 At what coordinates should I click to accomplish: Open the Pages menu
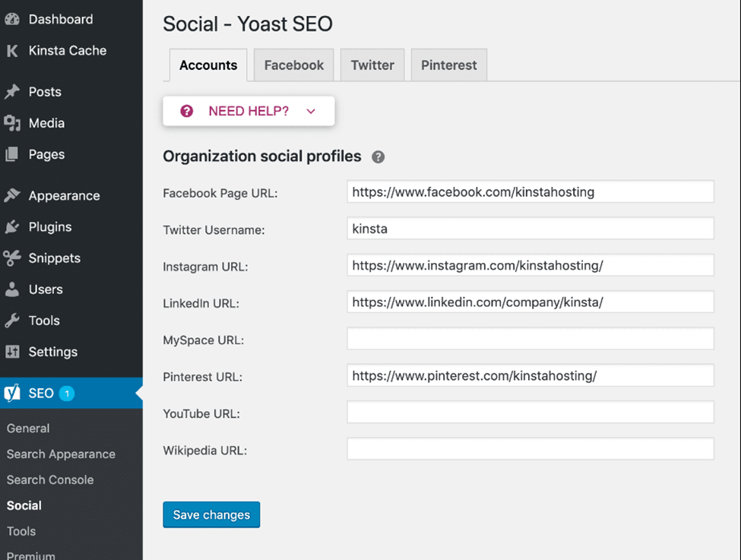click(71, 154)
